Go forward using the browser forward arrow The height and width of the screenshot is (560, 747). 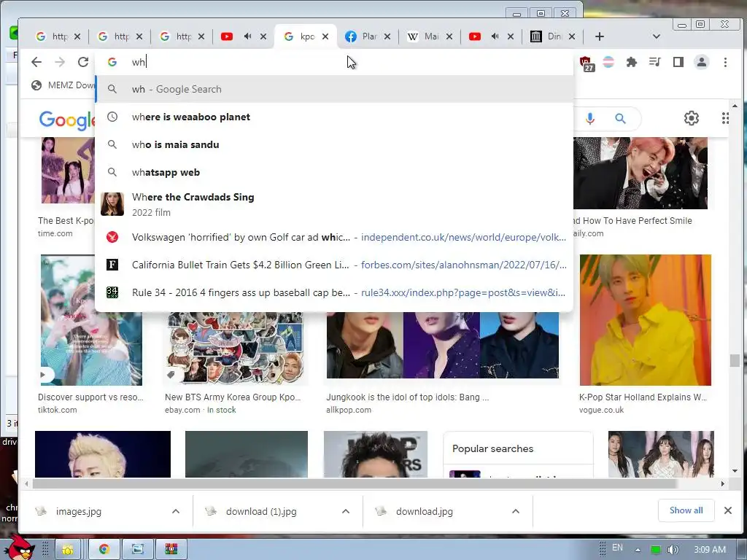tap(60, 62)
